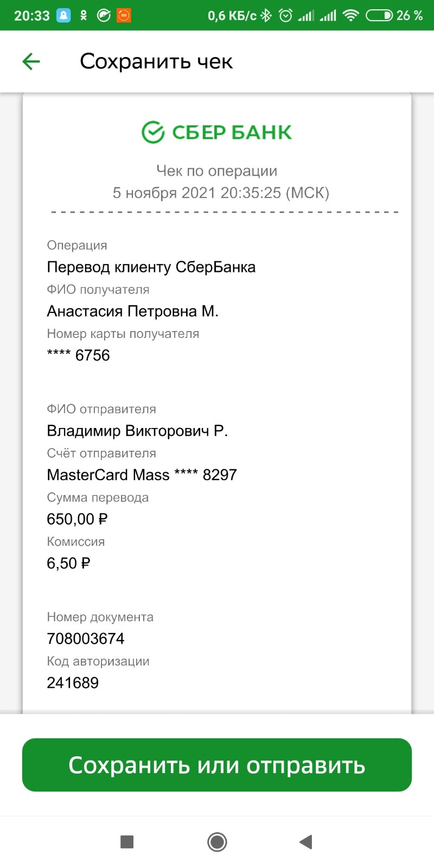
Task: Tap the alarm clock status icon
Action: pyautogui.click(x=285, y=15)
